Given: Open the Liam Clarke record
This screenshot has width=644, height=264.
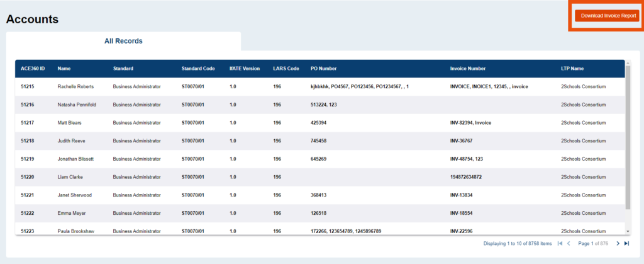Looking at the screenshot, I should [x=70, y=177].
